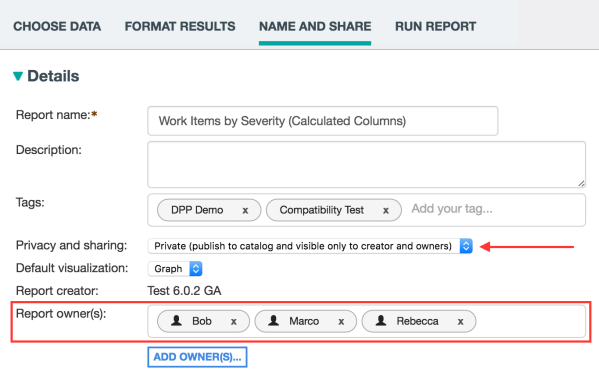This screenshot has width=599, height=376.
Task: Click the Add Owner(s) button
Action: [x=198, y=357]
